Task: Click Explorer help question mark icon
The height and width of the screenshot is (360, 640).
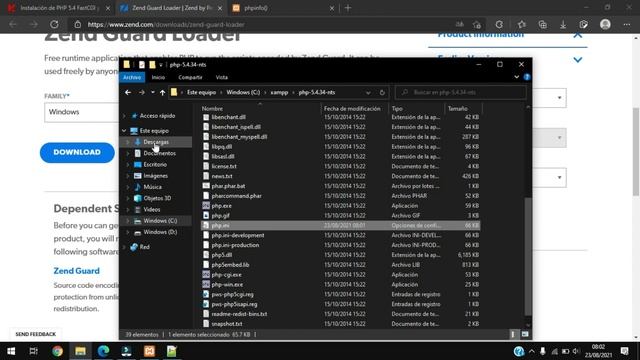Action: (527, 77)
